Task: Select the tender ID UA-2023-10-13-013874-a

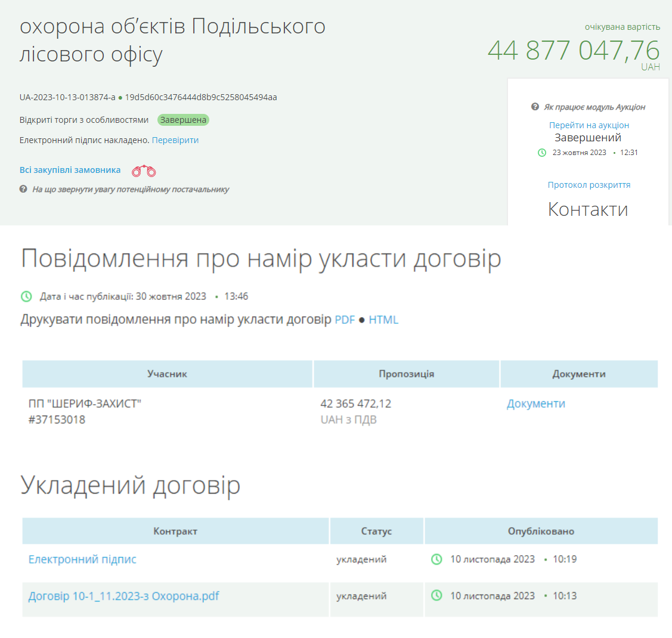Action: click(x=67, y=97)
